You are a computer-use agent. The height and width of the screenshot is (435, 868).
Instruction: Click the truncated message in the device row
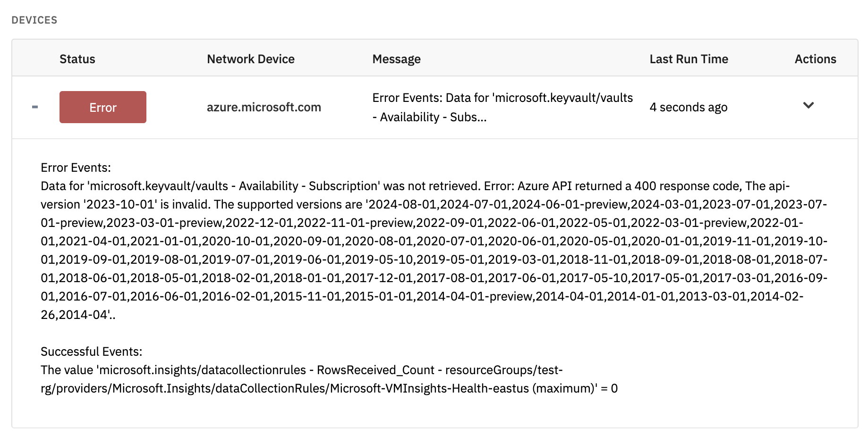502,107
